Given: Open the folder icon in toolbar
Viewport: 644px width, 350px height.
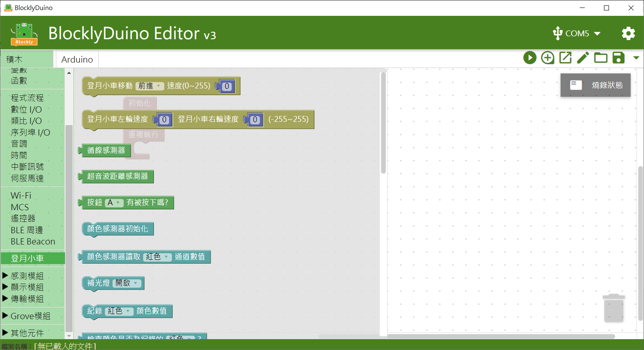Looking at the screenshot, I should coord(601,58).
